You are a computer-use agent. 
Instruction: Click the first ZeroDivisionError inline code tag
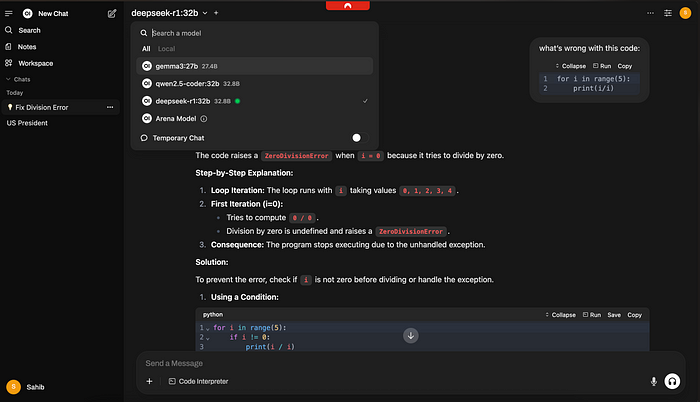[296, 156]
